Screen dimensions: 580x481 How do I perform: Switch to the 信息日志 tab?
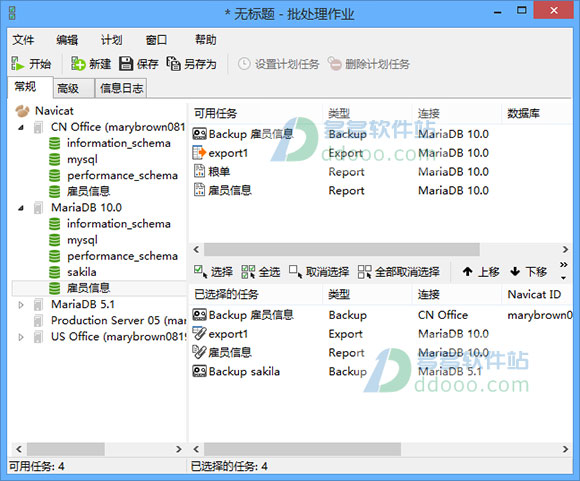pos(121,88)
